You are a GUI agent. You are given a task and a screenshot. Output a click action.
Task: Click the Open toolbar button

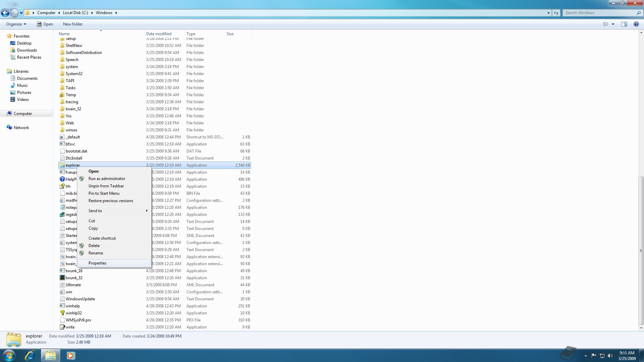coord(45,24)
